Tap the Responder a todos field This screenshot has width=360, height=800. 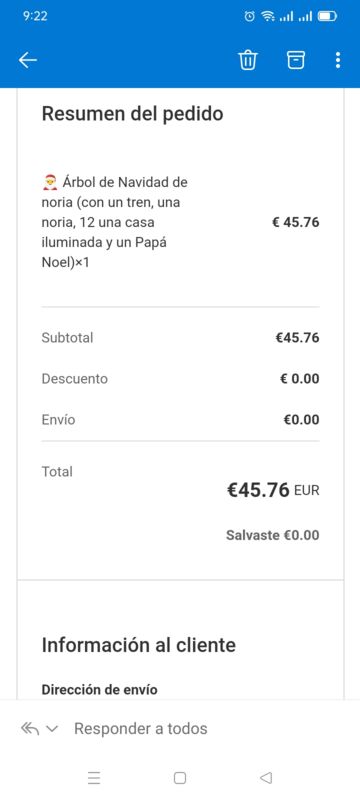141,729
